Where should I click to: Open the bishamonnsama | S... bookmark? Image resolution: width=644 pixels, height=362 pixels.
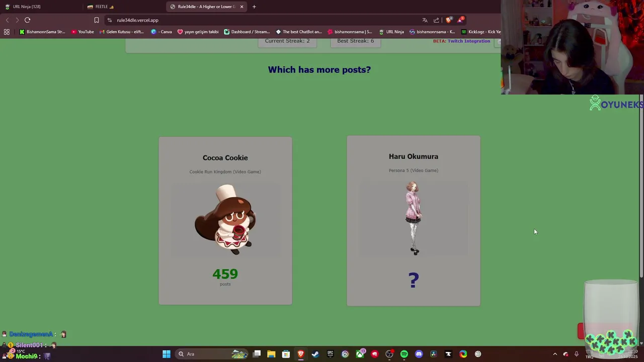(x=350, y=32)
